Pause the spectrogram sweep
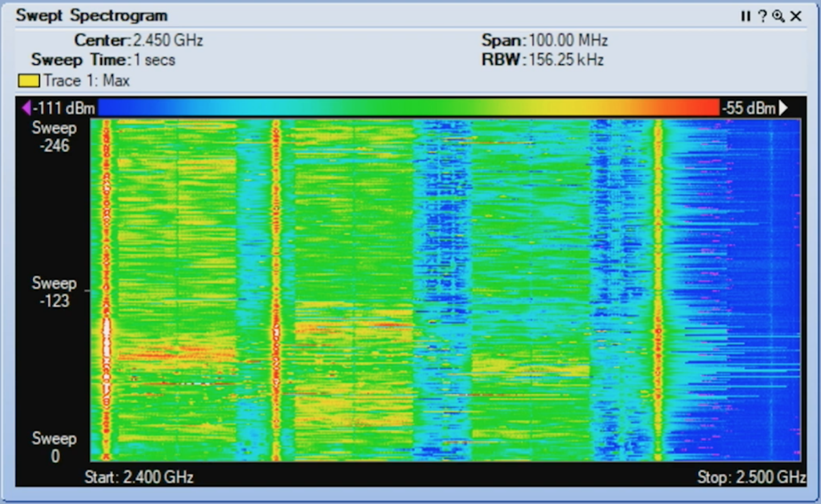This screenshot has height=504, width=821. pos(745,17)
